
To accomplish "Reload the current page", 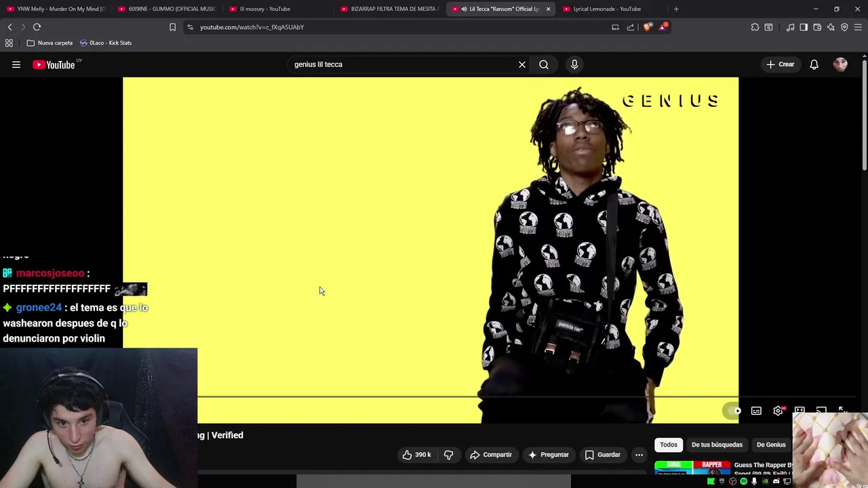I will tap(37, 27).
